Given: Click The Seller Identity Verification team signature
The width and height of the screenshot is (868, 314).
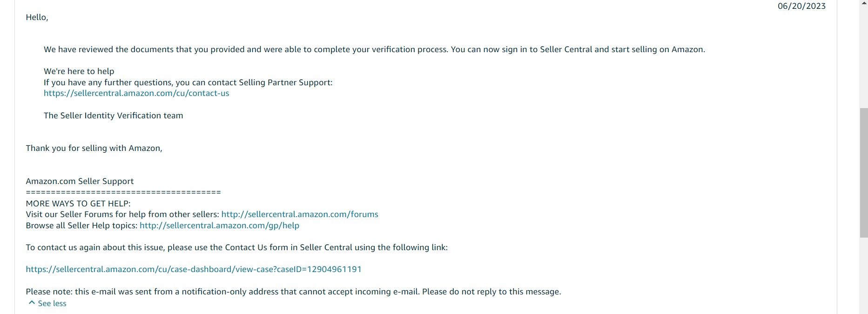Looking at the screenshot, I should (x=113, y=116).
